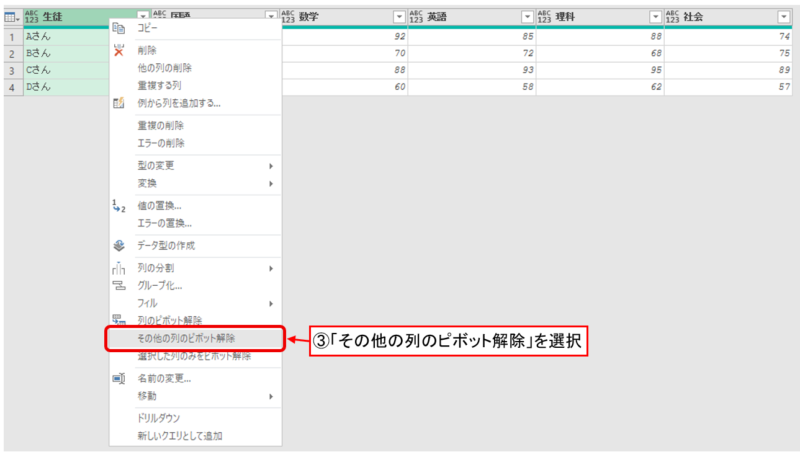This screenshot has width=800, height=452.
Task: Click the 列の分割 split column icon
Action: [119, 269]
